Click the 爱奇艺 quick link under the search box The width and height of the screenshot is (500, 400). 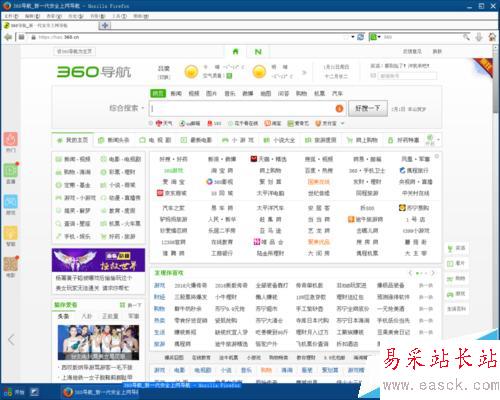[x=298, y=123]
